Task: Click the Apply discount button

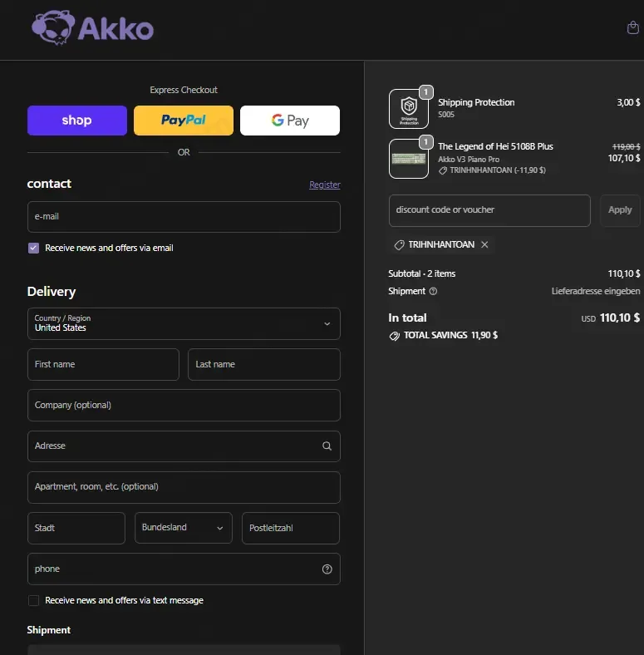Action: tap(620, 210)
